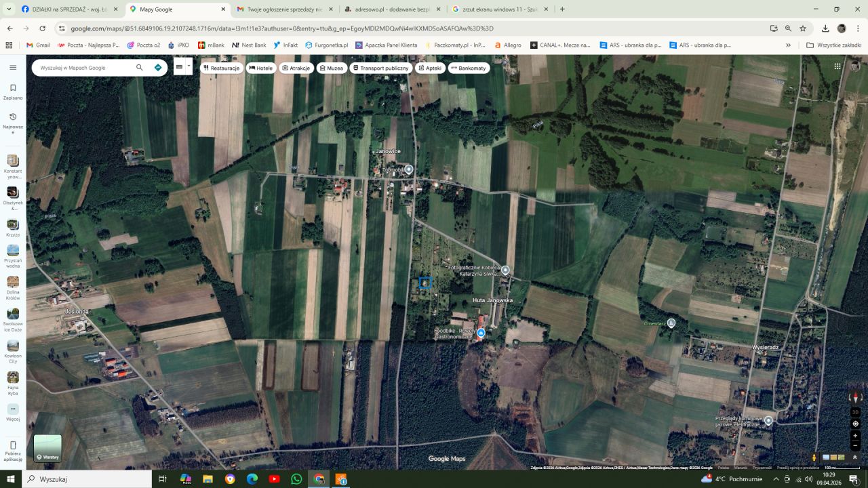Click the Wyszukaj w Mapach Google field

tap(85, 68)
